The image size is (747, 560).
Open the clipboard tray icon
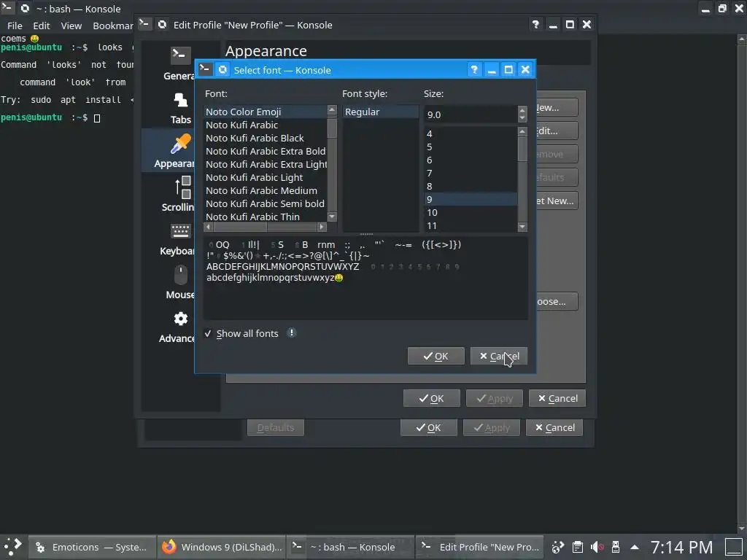[x=578, y=547]
